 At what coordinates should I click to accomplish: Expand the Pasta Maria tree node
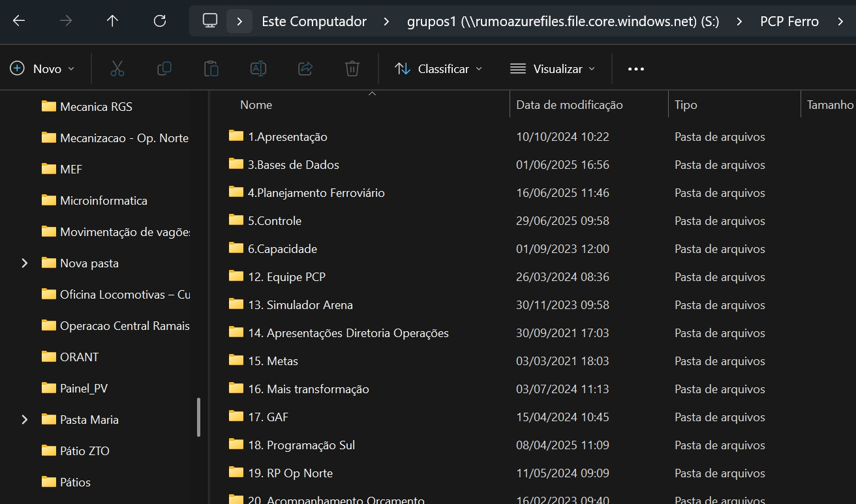(25, 420)
